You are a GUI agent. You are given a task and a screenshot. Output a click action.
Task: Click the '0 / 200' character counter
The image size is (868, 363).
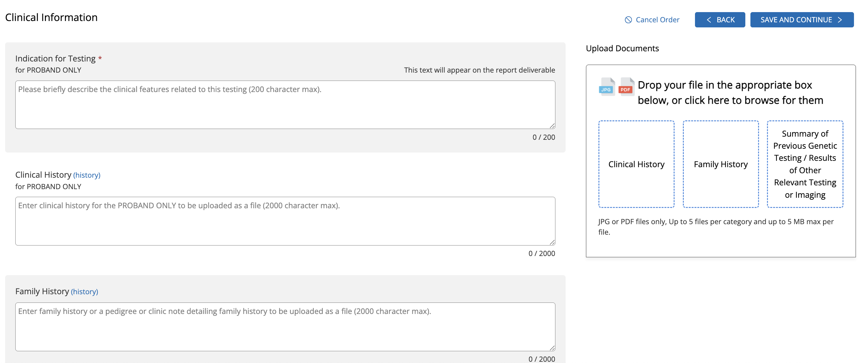[544, 137]
